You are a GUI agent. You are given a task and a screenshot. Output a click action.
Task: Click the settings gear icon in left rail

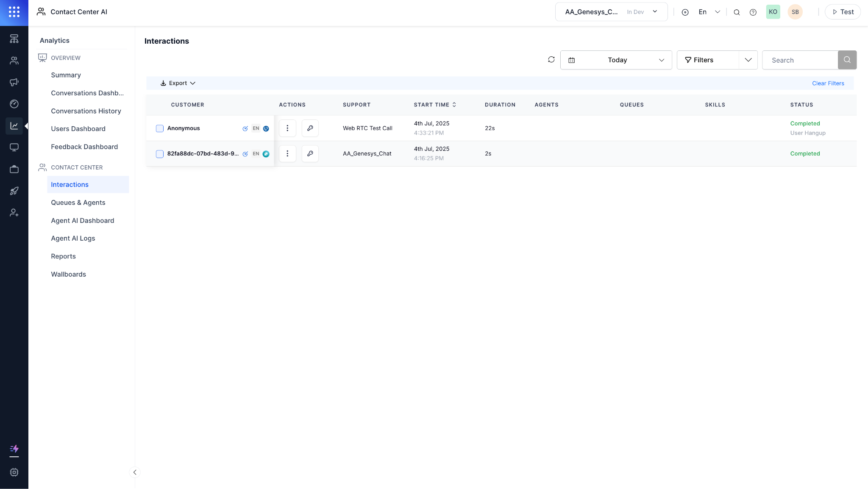(x=14, y=472)
